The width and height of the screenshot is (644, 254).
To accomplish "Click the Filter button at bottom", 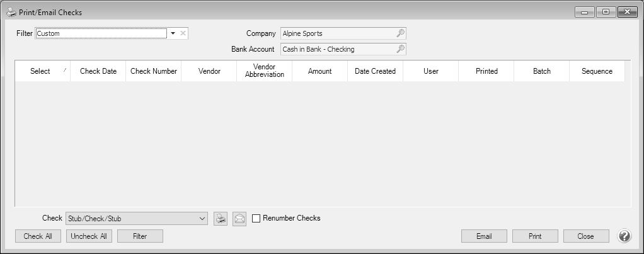I will pos(140,236).
